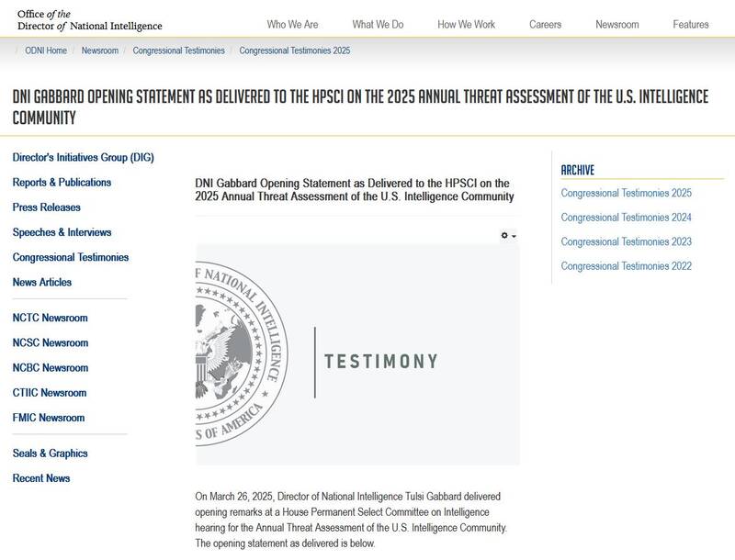Click the paragraph starting "On March 26, 2025"
Viewport: 735px width, 560px height.
[351, 520]
